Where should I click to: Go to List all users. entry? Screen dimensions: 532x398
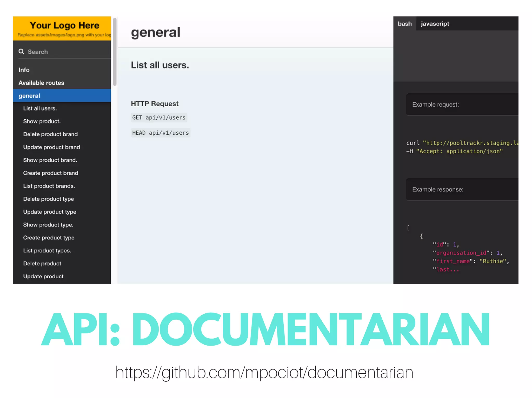click(40, 108)
